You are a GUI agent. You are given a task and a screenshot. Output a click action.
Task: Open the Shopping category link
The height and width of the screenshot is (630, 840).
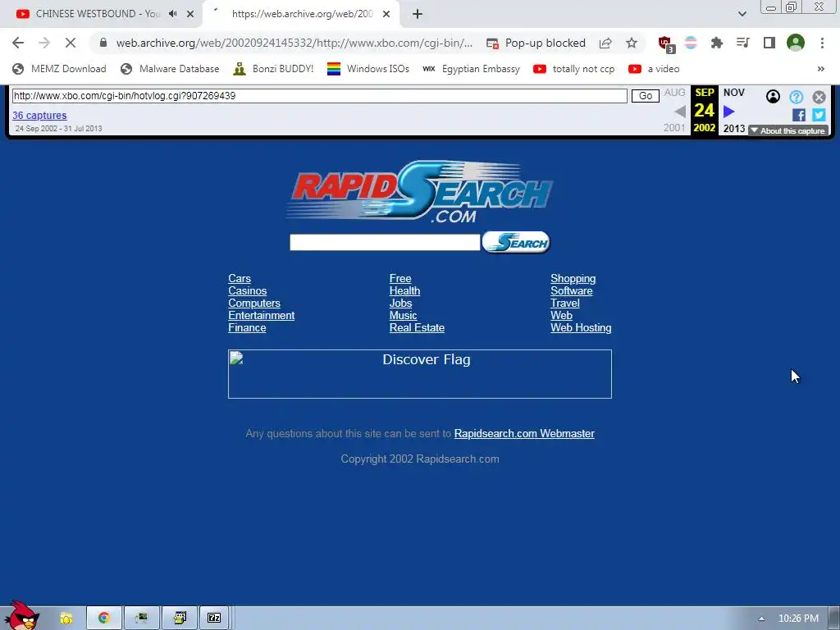(573, 279)
